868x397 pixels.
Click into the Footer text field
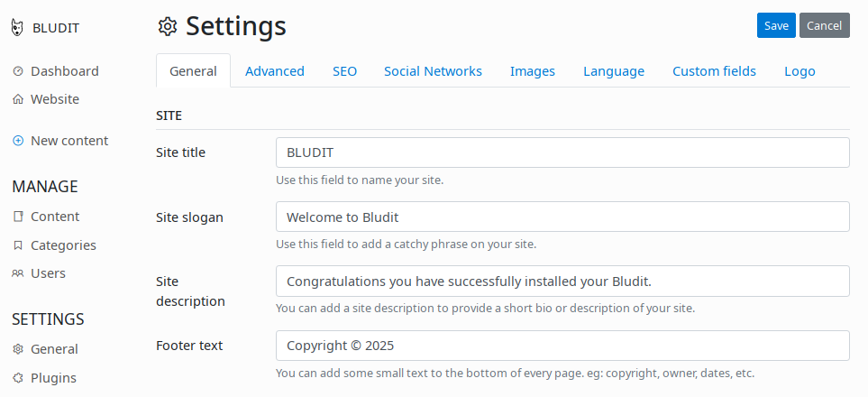click(x=562, y=346)
